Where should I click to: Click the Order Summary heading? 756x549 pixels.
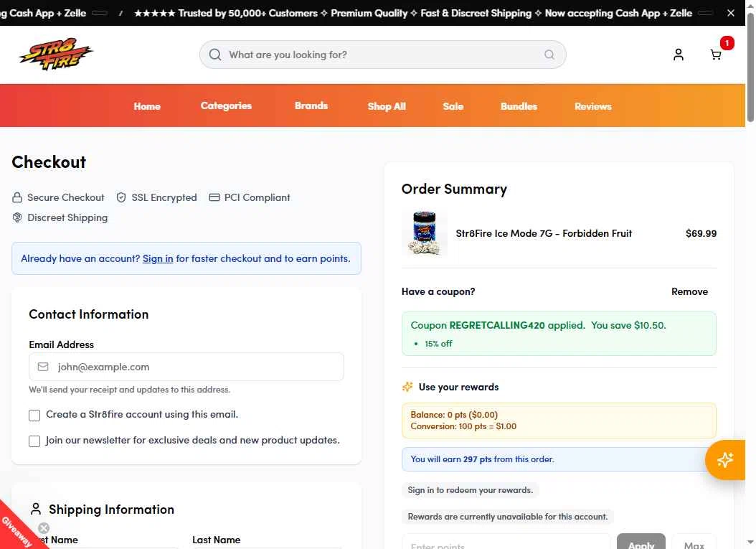click(x=454, y=189)
